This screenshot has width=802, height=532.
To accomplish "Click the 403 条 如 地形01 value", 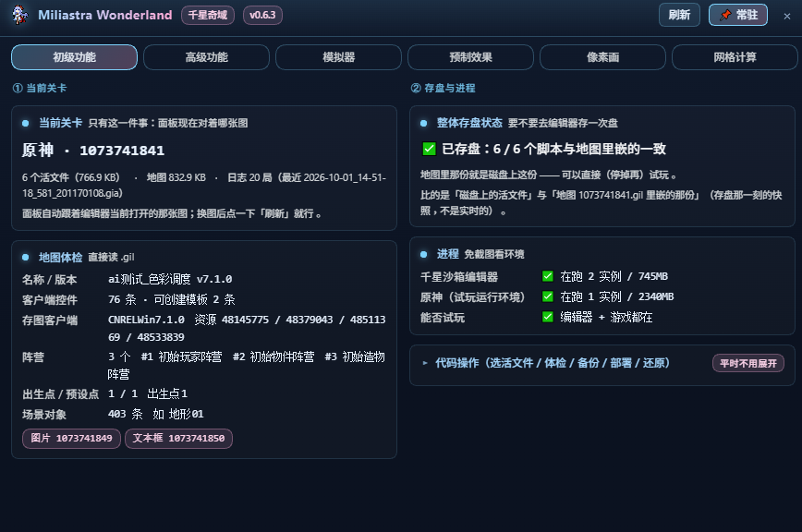I will coord(155,414).
